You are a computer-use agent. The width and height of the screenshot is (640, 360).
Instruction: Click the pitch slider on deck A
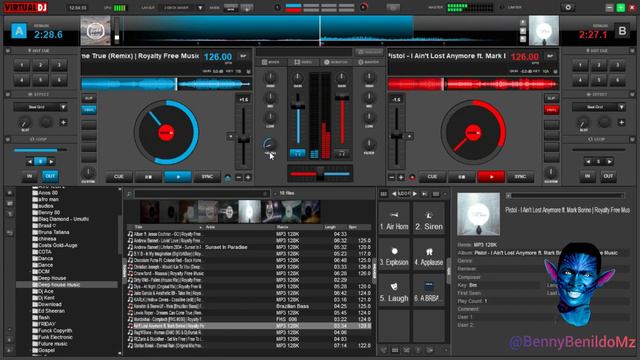click(244, 140)
